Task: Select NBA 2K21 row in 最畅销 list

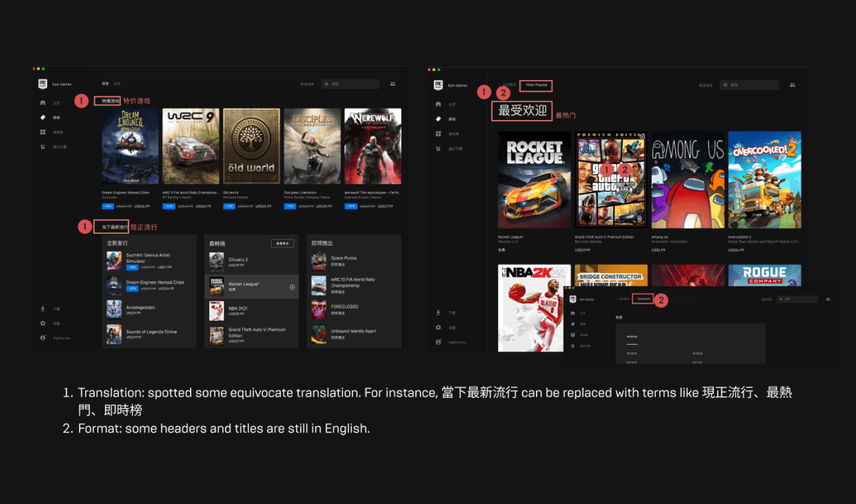Action: (251, 310)
